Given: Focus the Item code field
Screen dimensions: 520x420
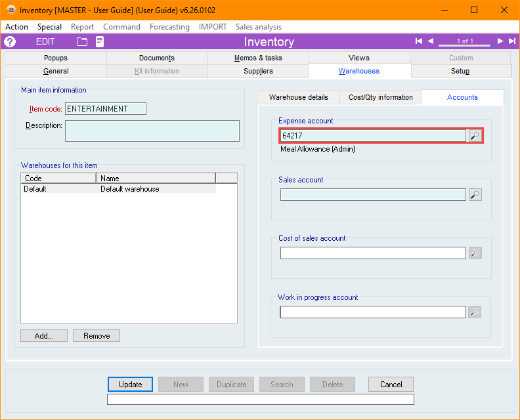Looking at the screenshot, I should point(106,109).
